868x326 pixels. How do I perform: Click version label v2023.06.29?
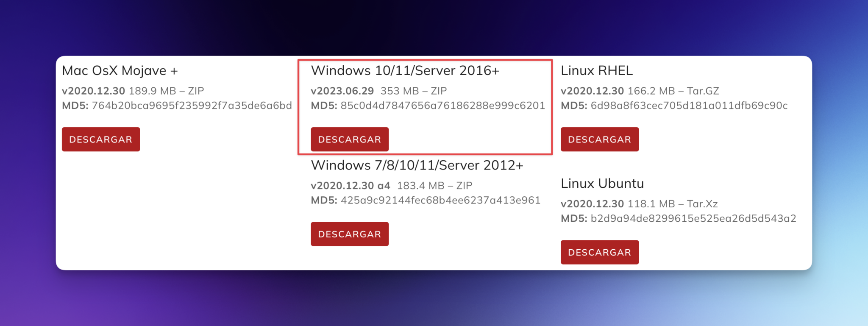(x=342, y=91)
